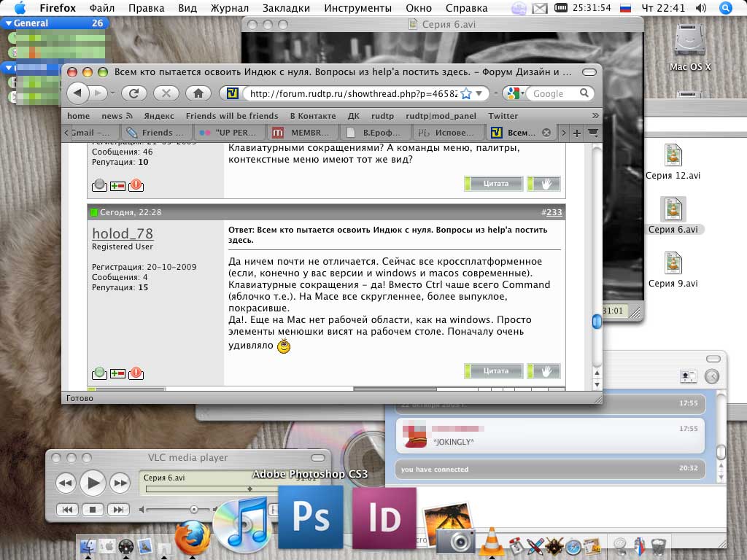Go to Firefox's Home page

point(198,93)
